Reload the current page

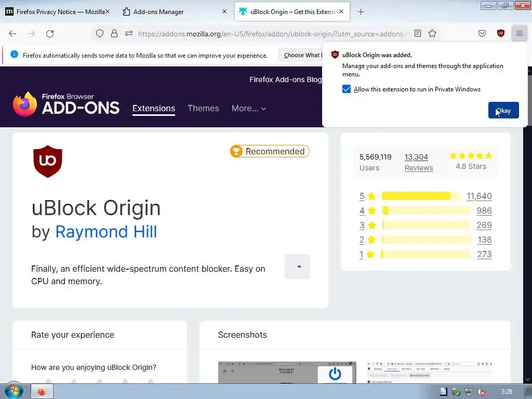click(50, 33)
